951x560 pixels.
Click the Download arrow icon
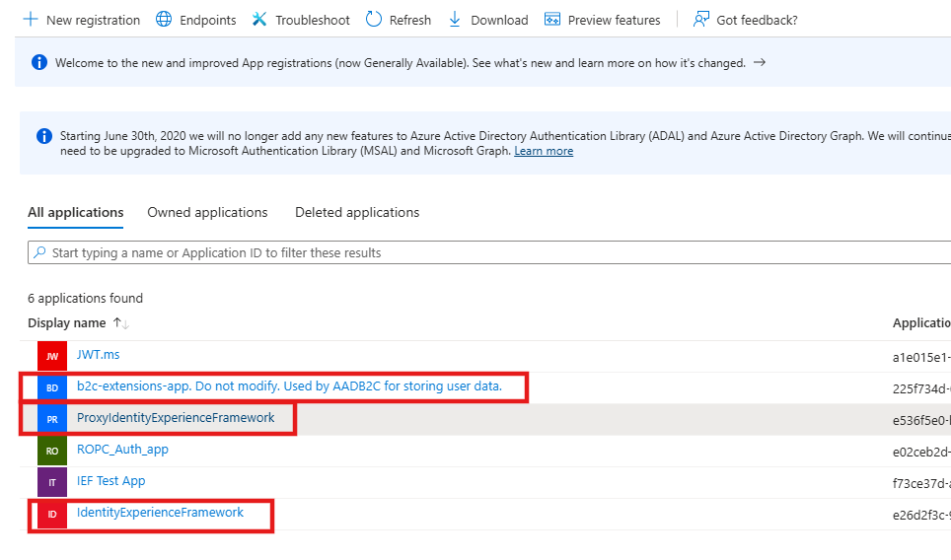click(x=455, y=20)
